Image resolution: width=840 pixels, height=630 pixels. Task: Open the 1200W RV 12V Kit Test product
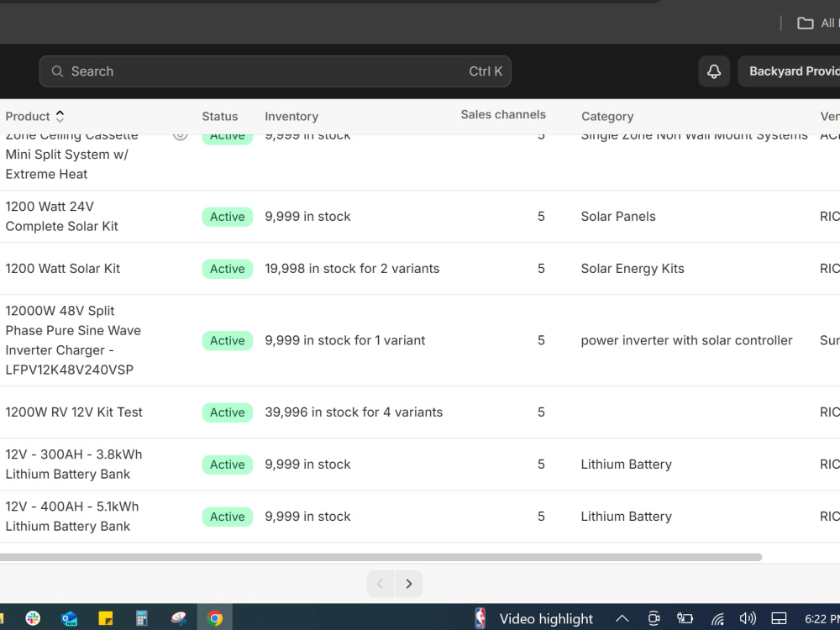point(74,412)
